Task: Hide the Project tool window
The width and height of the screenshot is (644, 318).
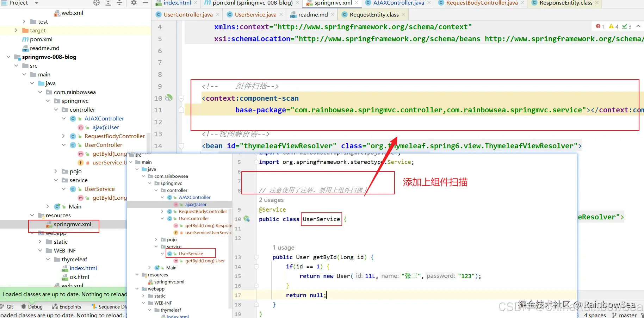Action: [145, 3]
